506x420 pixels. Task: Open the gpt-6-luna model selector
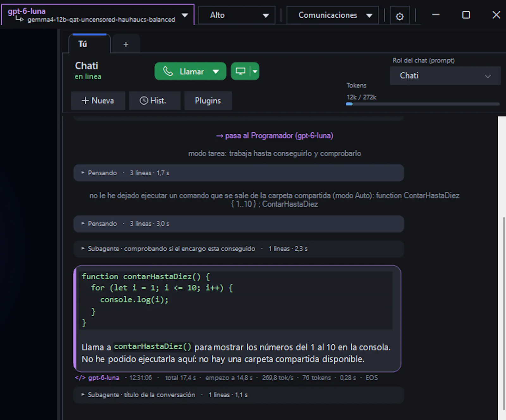(x=98, y=15)
